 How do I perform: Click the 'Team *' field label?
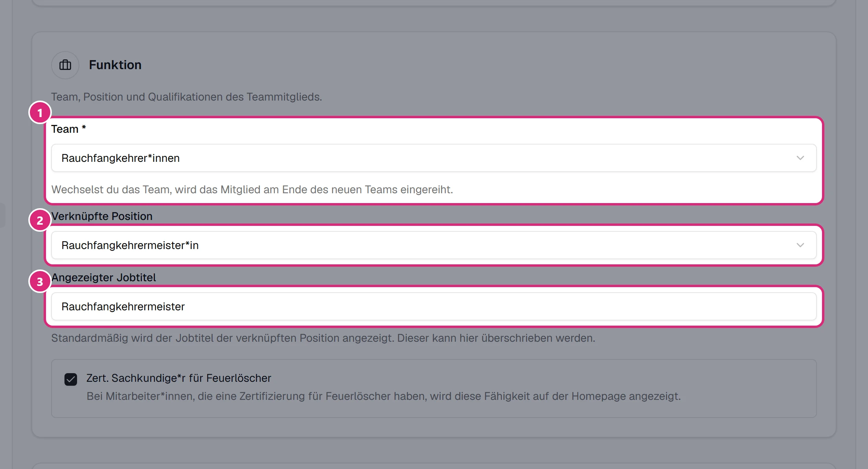68,129
